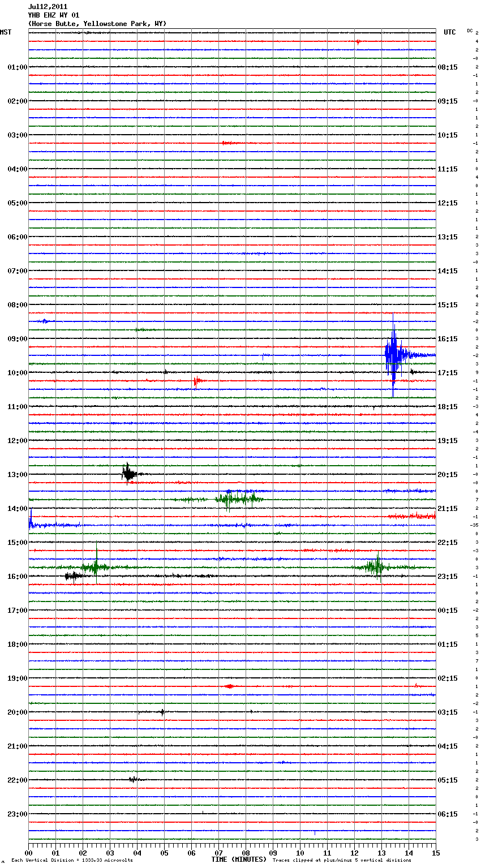Screen dimensions: 481x868
Task: Click the '(Horse Butte, Yellowstone Park, WY)' location text
Action: coord(97,24)
